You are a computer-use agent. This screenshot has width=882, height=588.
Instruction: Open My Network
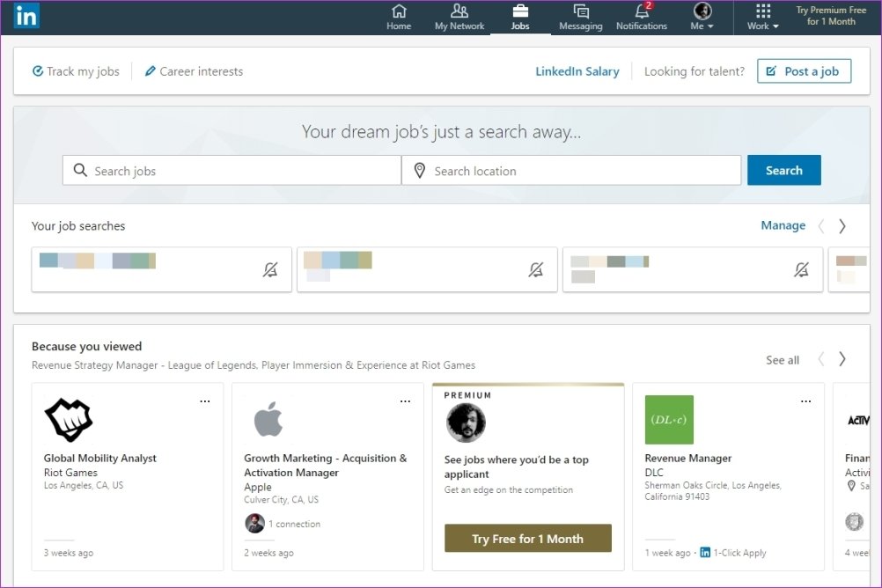[459, 18]
